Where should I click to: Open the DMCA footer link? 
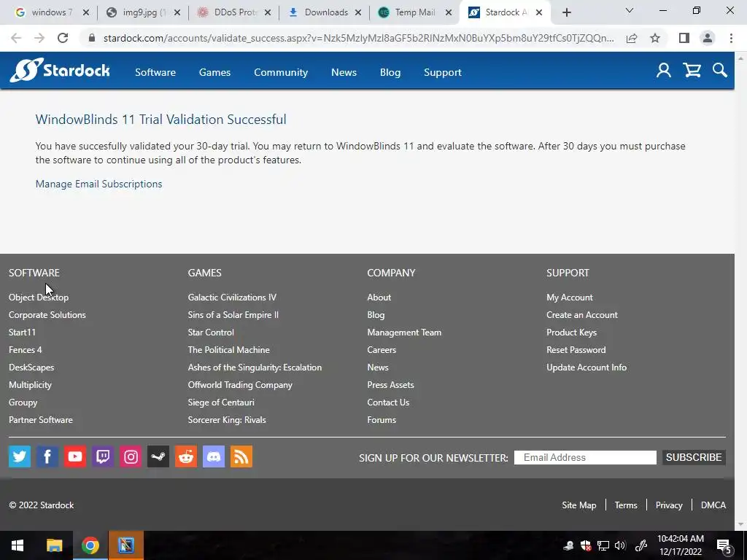(x=713, y=505)
